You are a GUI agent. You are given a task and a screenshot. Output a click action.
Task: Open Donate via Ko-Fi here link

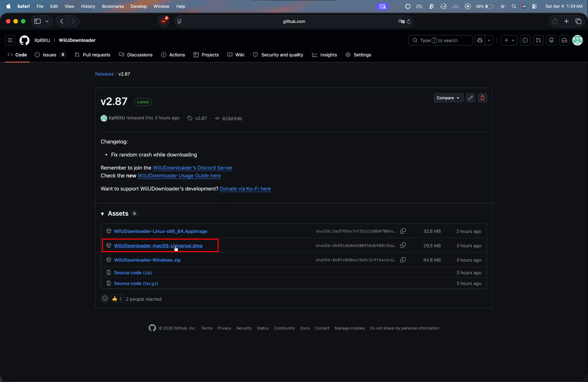[x=245, y=189]
